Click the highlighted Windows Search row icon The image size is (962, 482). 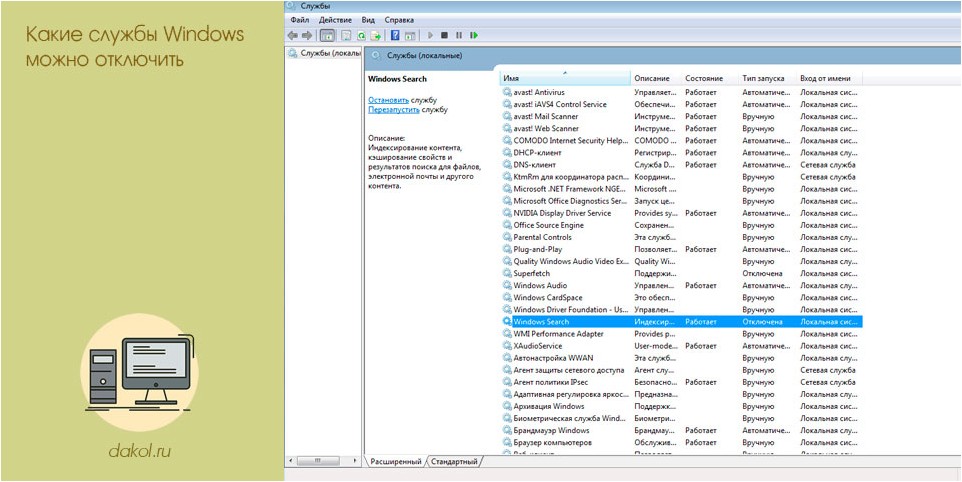507,321
